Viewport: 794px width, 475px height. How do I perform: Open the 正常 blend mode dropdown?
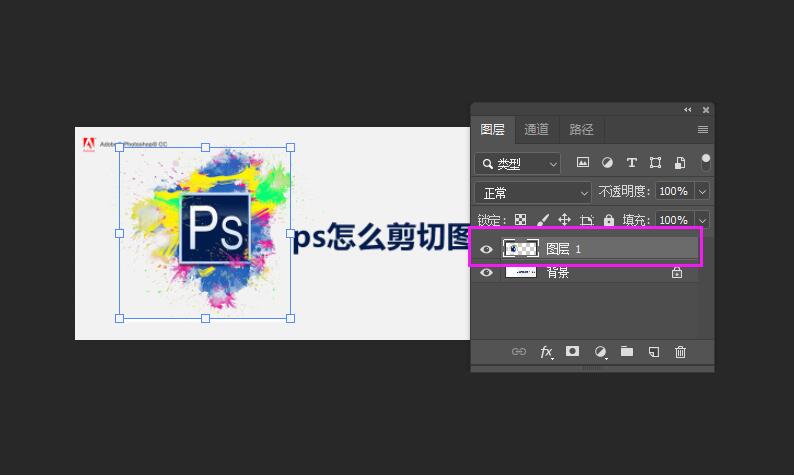click(533, 192)
